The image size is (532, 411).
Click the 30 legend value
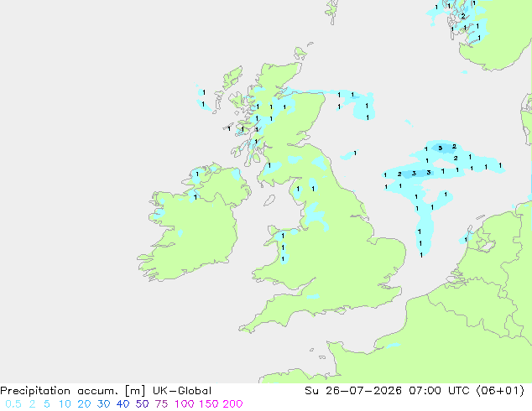coord(103,404)
